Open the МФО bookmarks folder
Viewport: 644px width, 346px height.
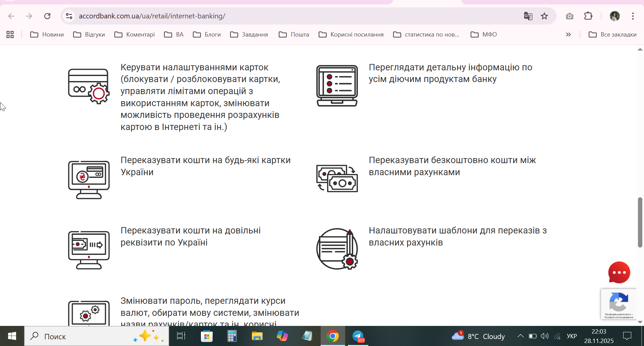[x=484, y=34]
